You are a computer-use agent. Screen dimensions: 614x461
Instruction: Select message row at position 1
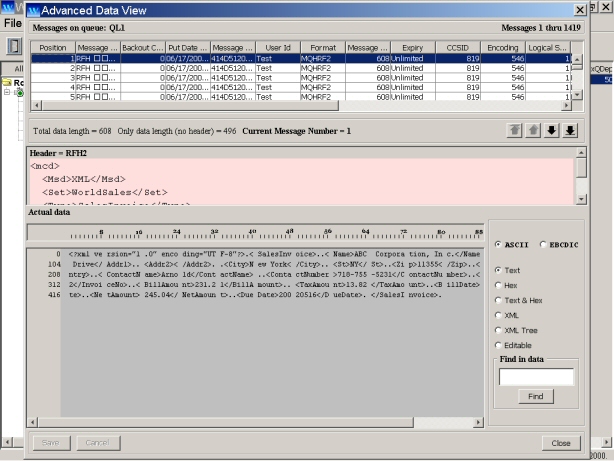point(301,58)
